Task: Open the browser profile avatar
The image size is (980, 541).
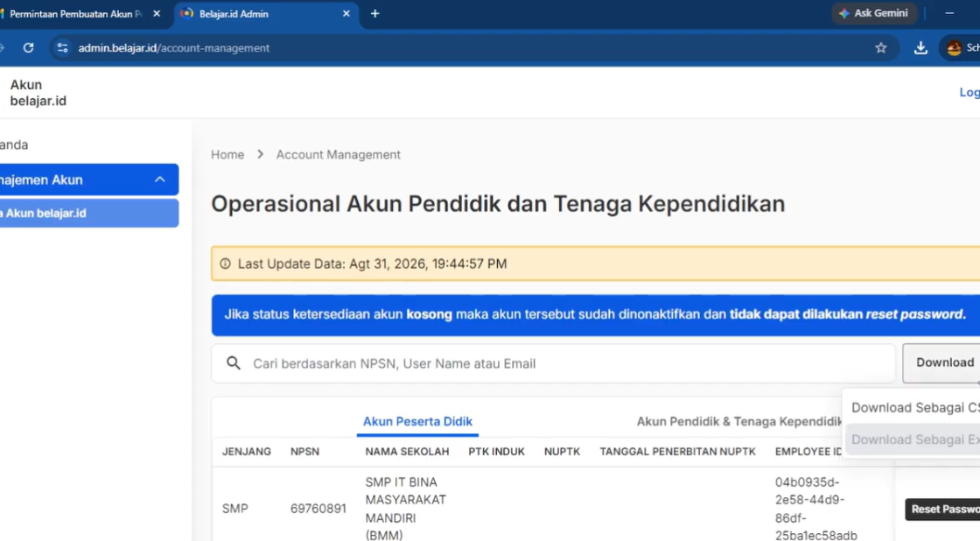Action: click(x=954, y=47)
